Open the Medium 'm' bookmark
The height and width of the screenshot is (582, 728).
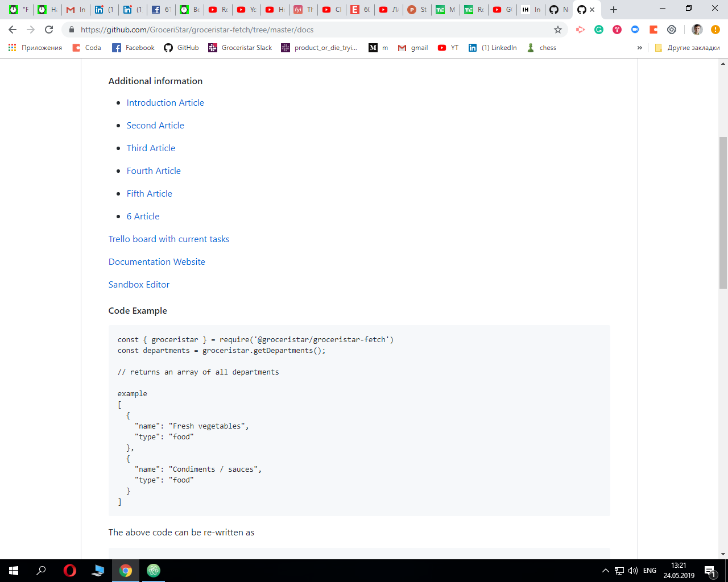coord(378,48)
